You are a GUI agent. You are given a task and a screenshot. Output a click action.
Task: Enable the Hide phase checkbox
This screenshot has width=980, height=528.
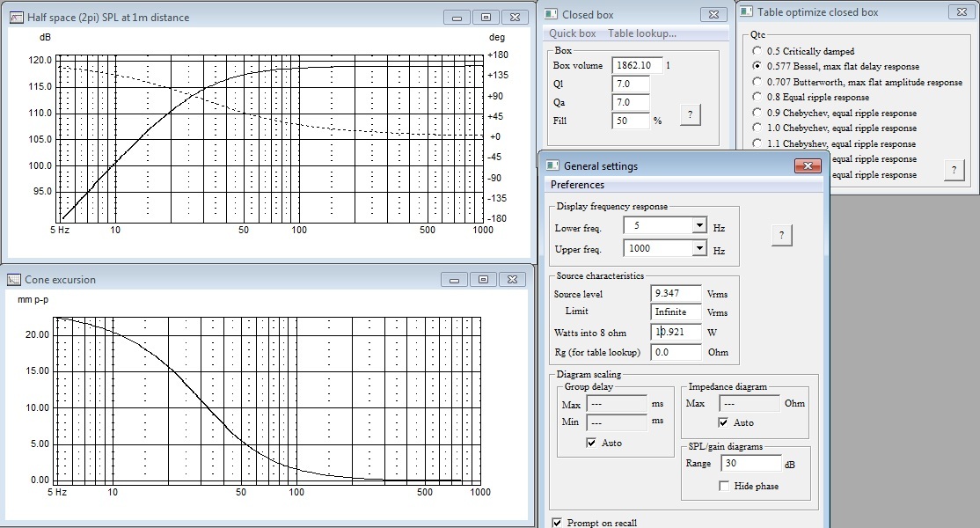(724, 486)
